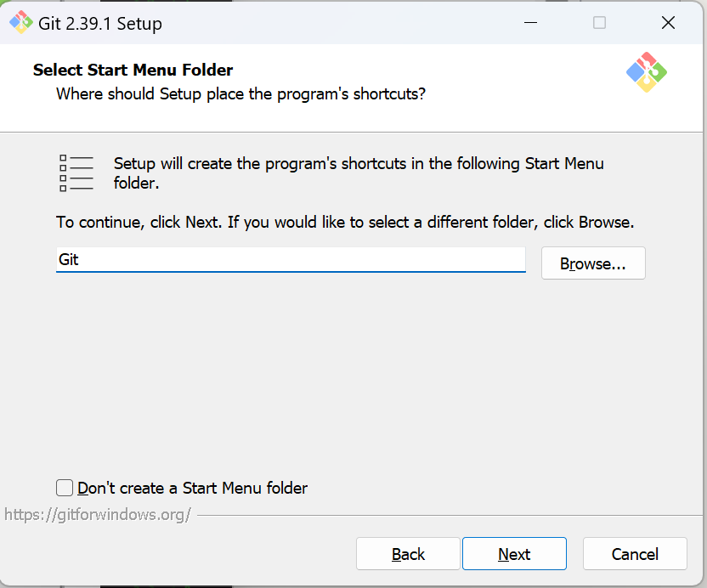This screenshot has height=588, width=707.
Task: Click the "Select Start Menu Folder" heading
Action: (133, 70)
